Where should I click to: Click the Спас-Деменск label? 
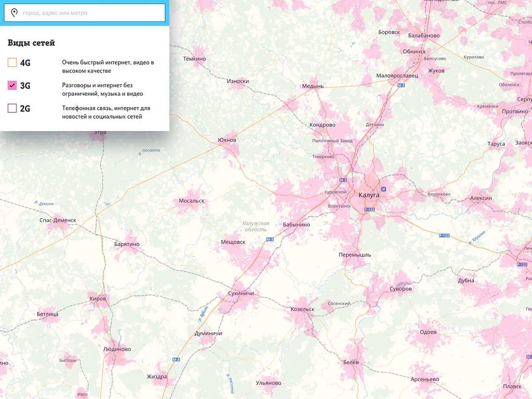58,220
